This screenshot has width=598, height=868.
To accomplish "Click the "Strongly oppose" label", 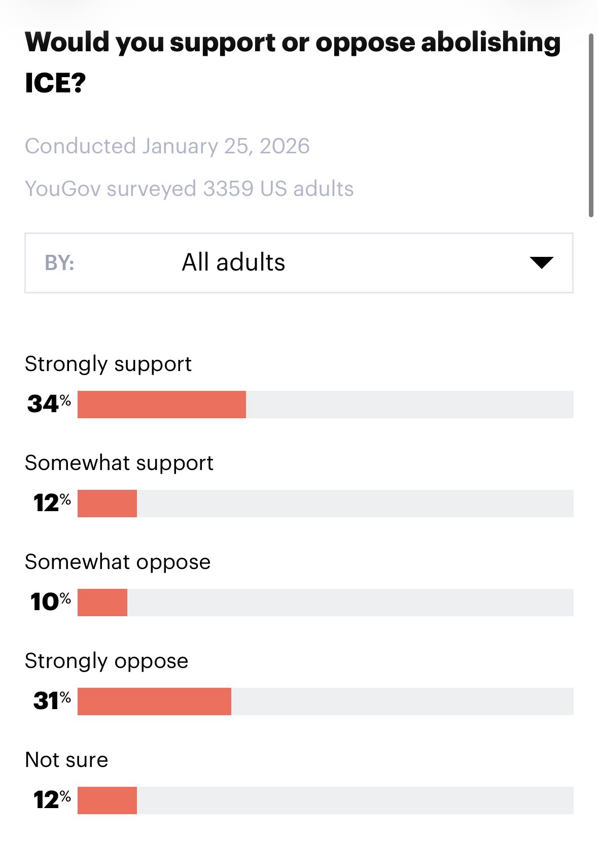I will [107, 661].
